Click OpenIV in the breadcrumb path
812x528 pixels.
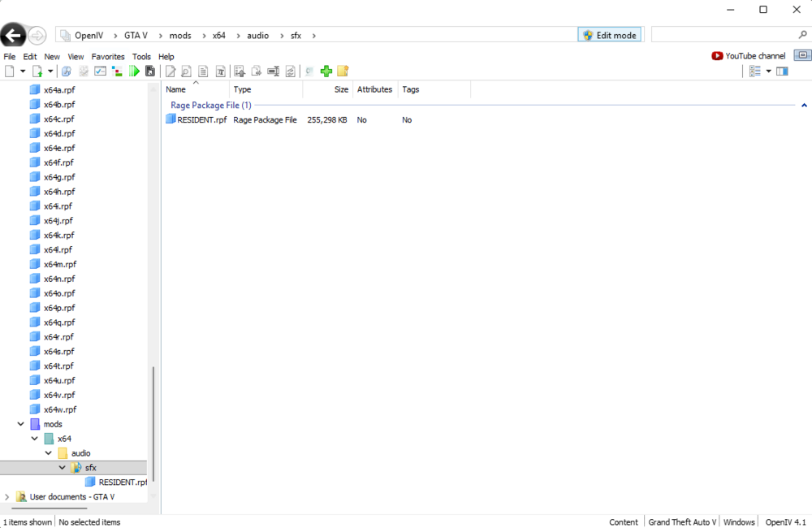pos(89,35)
